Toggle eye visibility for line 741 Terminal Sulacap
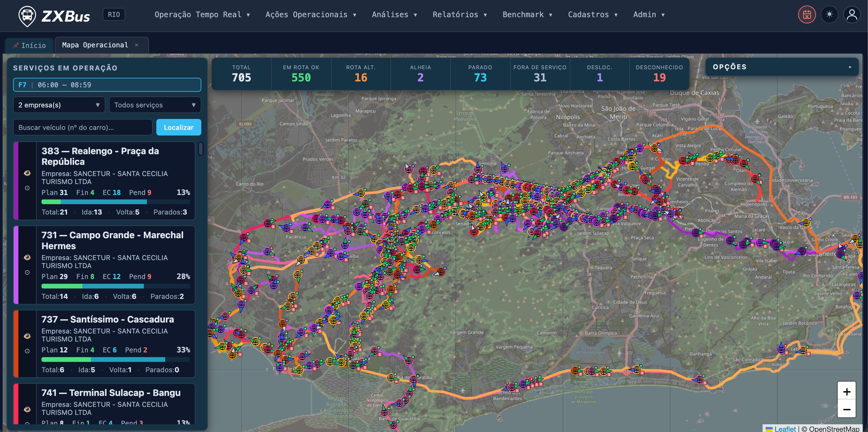Image resolution: width=868 pixels, height=432 pixels. (27, 410)
